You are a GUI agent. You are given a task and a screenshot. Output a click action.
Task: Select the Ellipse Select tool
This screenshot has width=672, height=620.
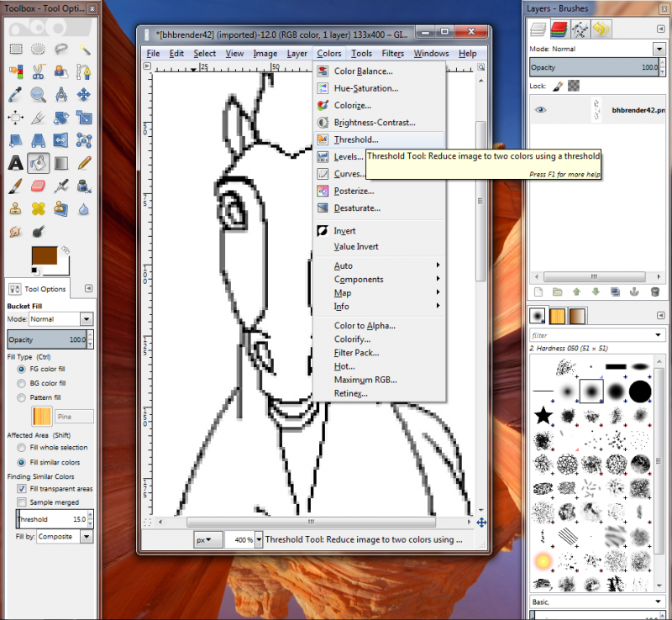click(x=38, y=49)
